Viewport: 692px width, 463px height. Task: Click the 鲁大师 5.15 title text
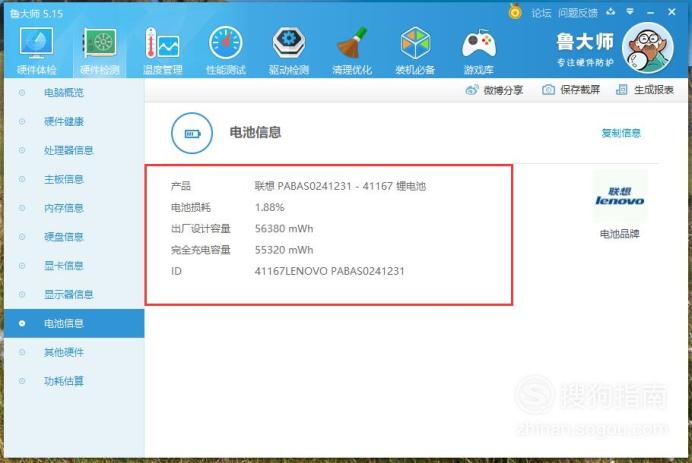click(36, 14)
